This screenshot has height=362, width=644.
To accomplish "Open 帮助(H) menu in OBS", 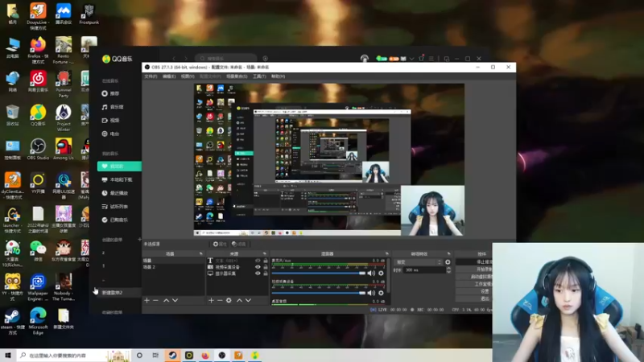I will point(278,76).
